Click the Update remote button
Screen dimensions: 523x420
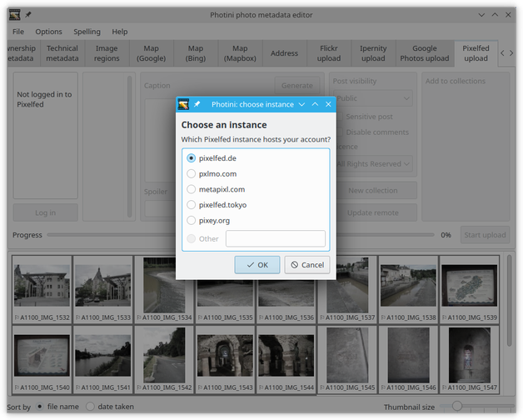click(x=373, y=212)
